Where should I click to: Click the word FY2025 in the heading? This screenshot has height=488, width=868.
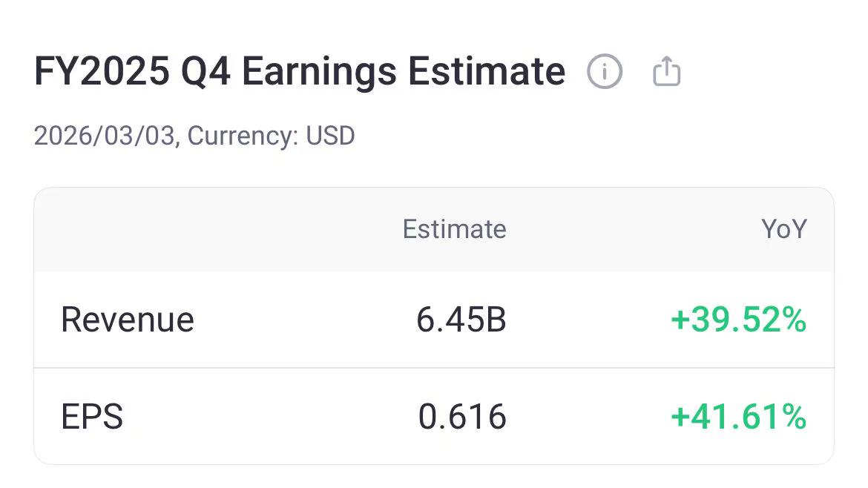pyautogui.click(x=100, y=72)
